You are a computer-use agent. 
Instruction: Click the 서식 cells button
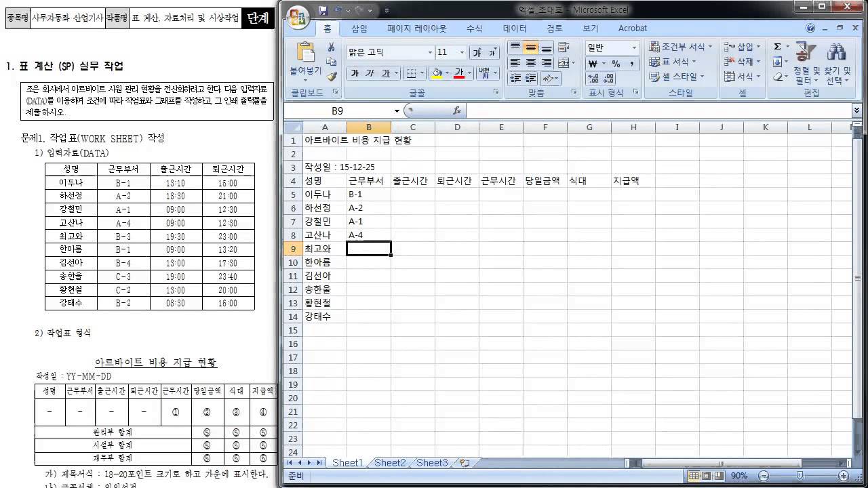tap(741, 77)
